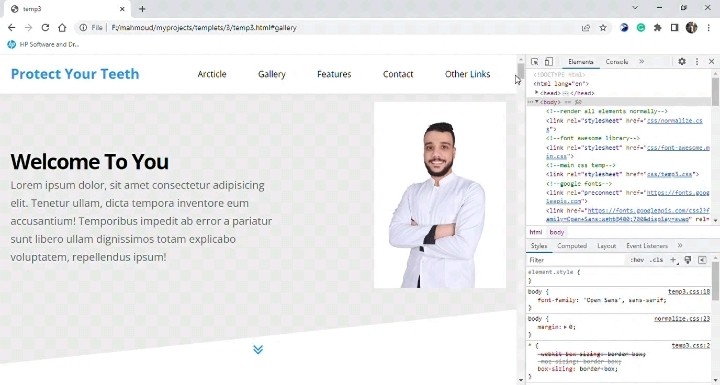This screenshot has height=385, width=720.
Task: Toggle the rendering emulations paintbrush icon
Action: [x=687, y=260]
